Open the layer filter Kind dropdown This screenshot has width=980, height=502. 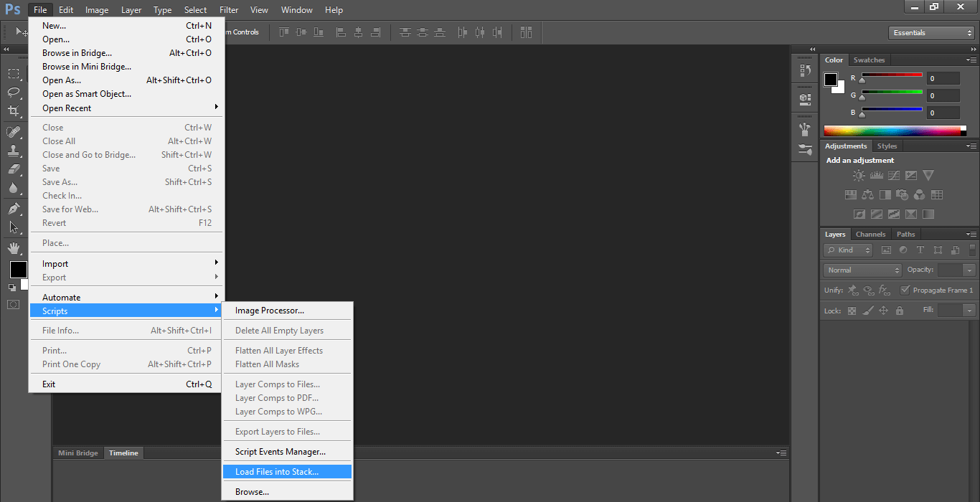848,250
